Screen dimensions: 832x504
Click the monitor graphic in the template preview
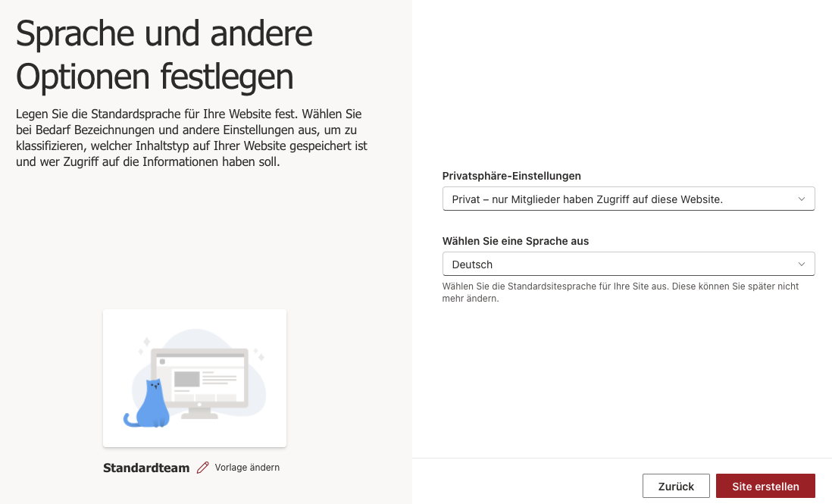200,377
